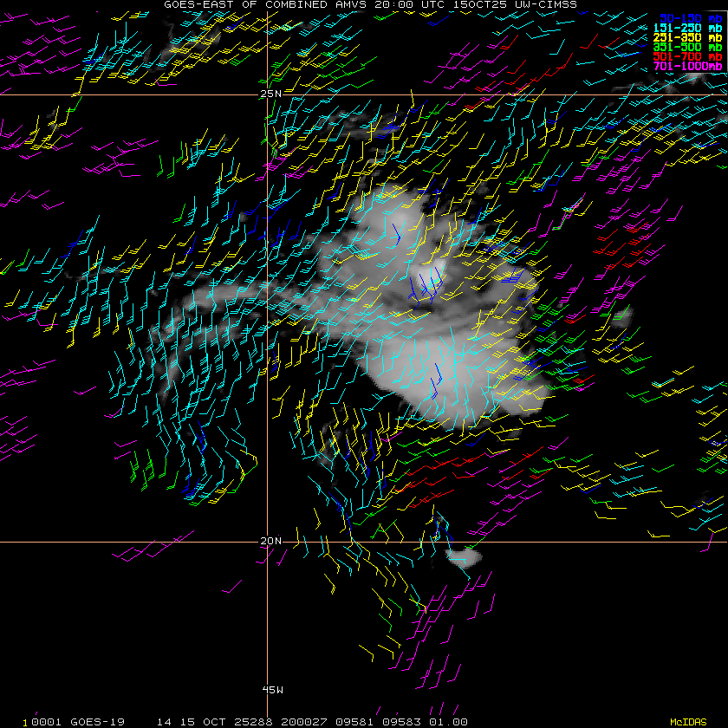Viewport: 728px width, 728px height.
Task: Click the yellow 'McIDAS' label
Action: [x=688, y=722]
